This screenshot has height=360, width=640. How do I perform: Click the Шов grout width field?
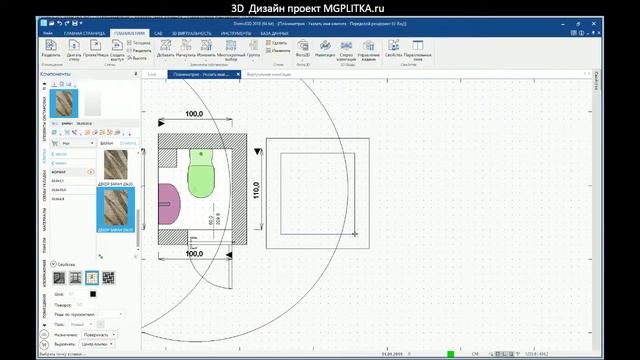coord(77,294)
